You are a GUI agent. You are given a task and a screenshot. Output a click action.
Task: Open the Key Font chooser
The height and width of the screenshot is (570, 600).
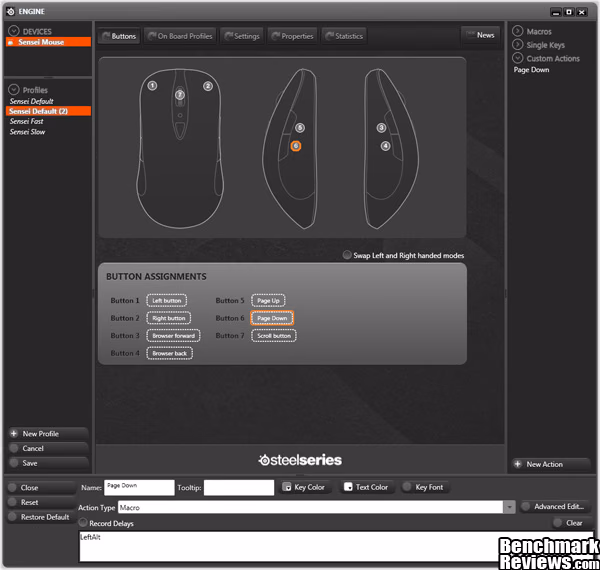click(425, 487)
